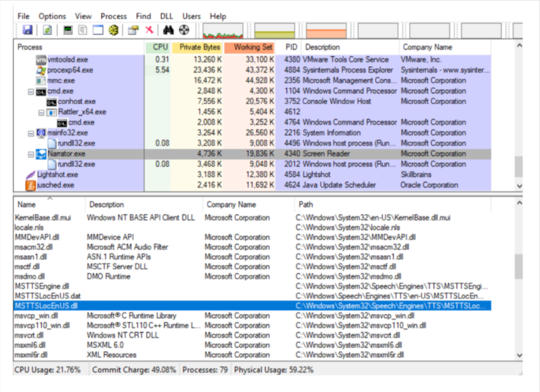Viewport: 540px width, 392px height.
Task: Collapse the msinfo32.exe process tree
Action: click(31, 133)
